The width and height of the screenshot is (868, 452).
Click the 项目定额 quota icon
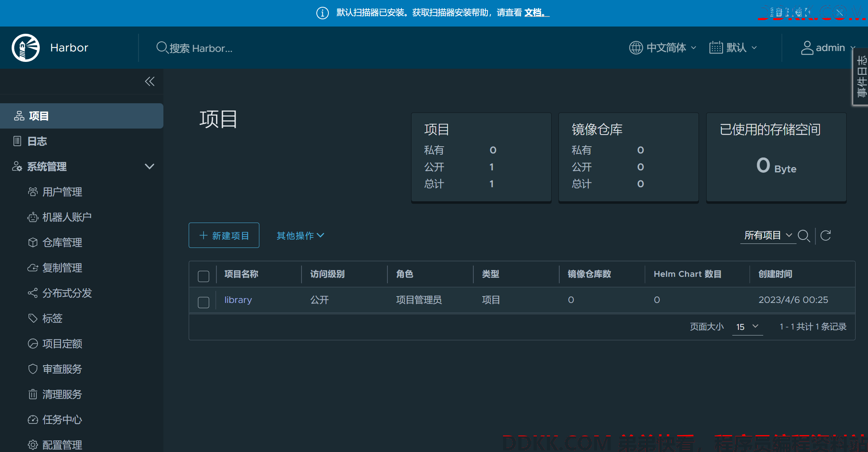(33, 344)
